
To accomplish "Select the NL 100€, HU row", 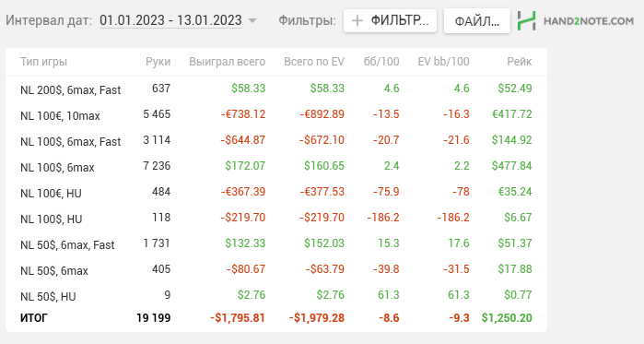I will [276, 193].
